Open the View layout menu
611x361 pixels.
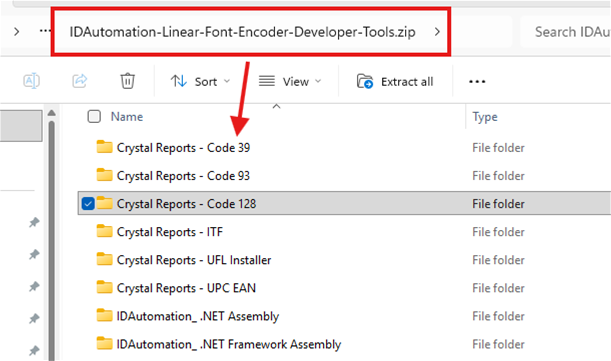(290, 81)
